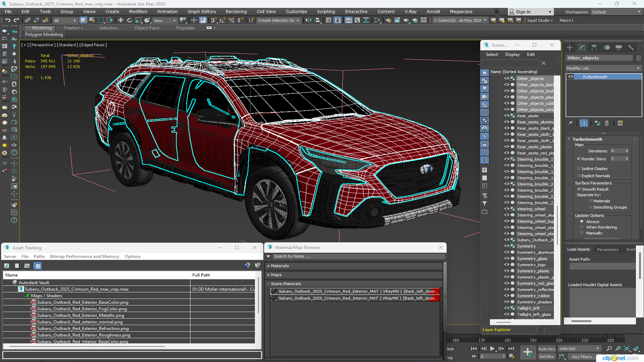Open the Render Setup teapot icon
The height and width of the screenshot is (362, 644).
point(388,20)
